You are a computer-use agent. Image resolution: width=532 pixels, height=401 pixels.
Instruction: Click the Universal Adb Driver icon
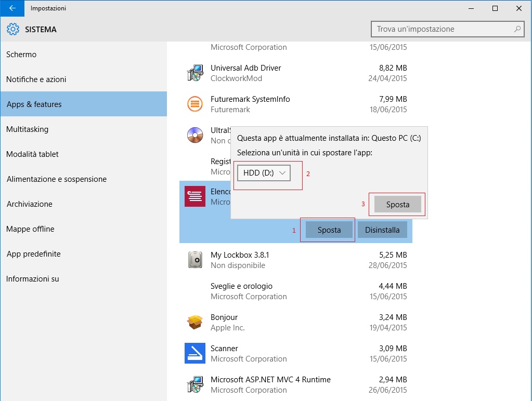[195, 73]
